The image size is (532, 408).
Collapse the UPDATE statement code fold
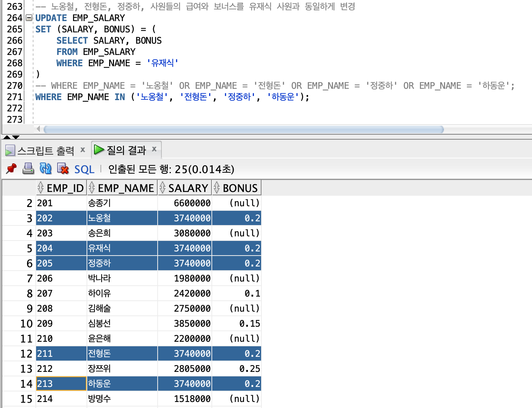[29, 18]
